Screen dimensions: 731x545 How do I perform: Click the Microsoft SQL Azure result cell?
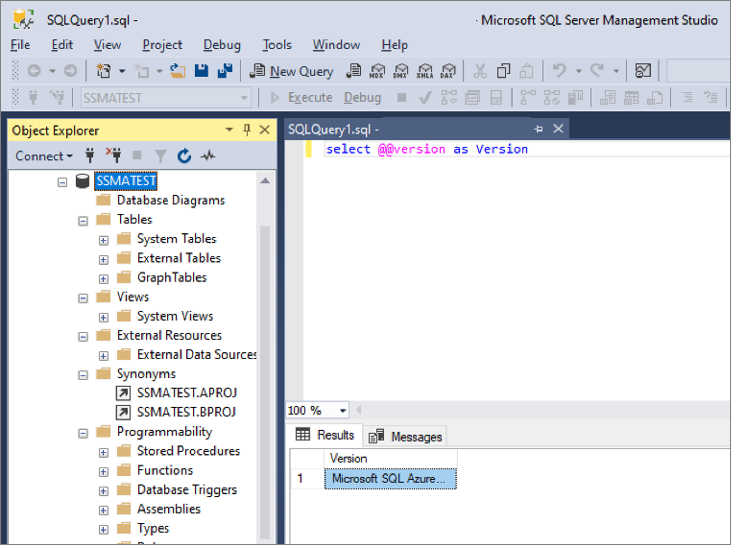click(x=390, y=479)
